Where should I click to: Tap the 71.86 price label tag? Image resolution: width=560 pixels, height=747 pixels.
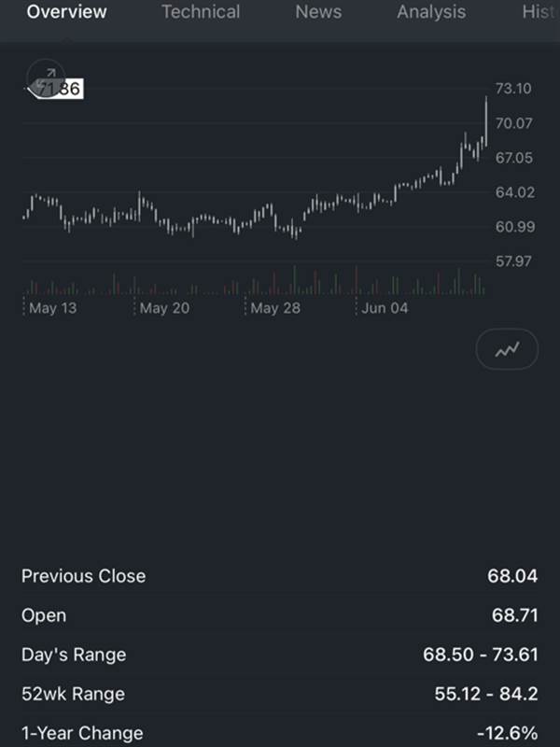tap(55, 89)
